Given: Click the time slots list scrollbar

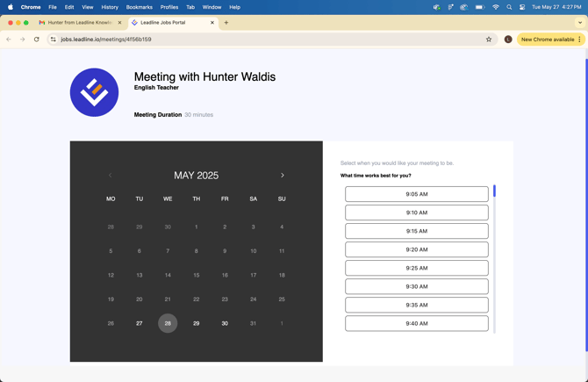Looking at the screenshot, I should (494, 191).
